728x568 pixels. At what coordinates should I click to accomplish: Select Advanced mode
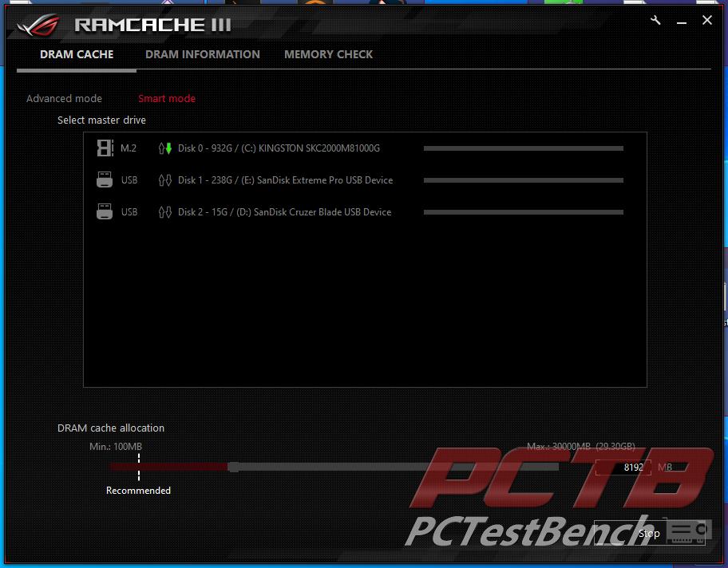64,98
